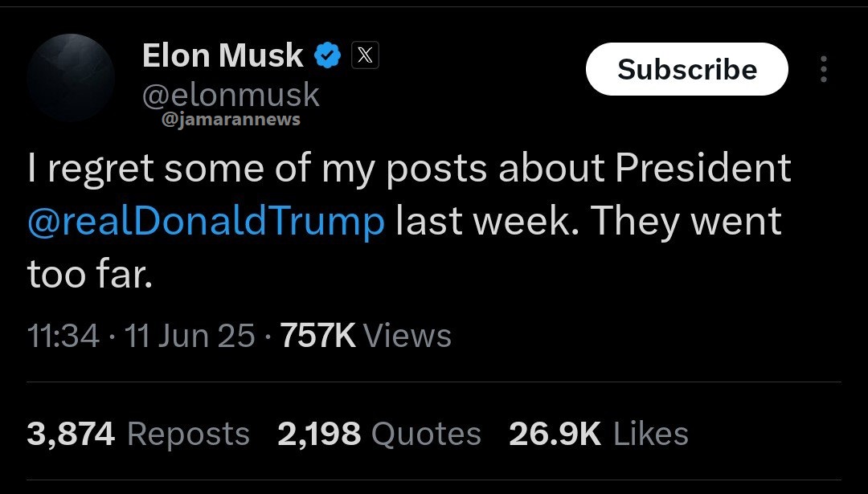Image resolution: width=868 pixels, height=494 pixels.
Task: Click the 11 Jun 25 date
Action: click(x=190, y=336)
